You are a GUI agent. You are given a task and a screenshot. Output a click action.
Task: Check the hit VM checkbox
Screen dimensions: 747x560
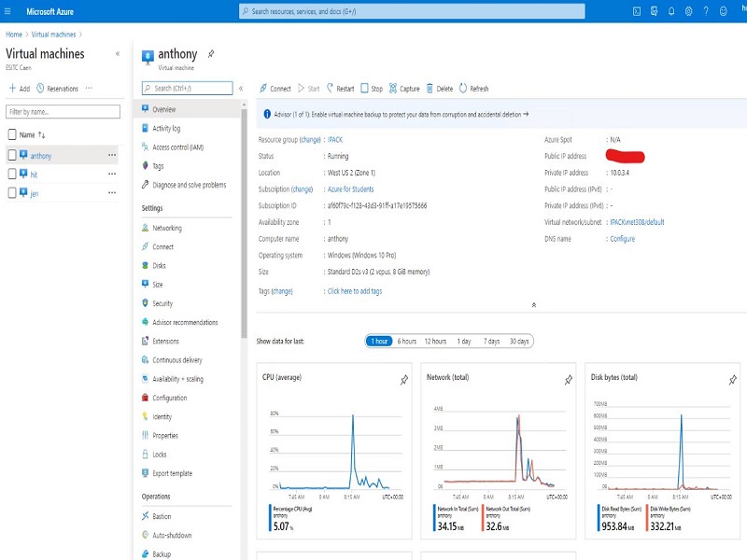point(12,174)
